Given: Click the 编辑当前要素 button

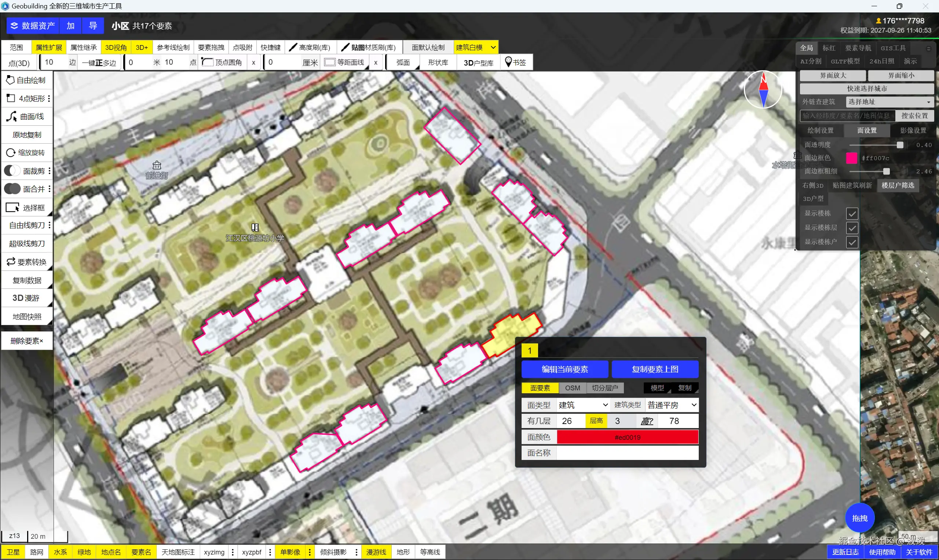Looking at the screenshot, I should click(565, 369).
